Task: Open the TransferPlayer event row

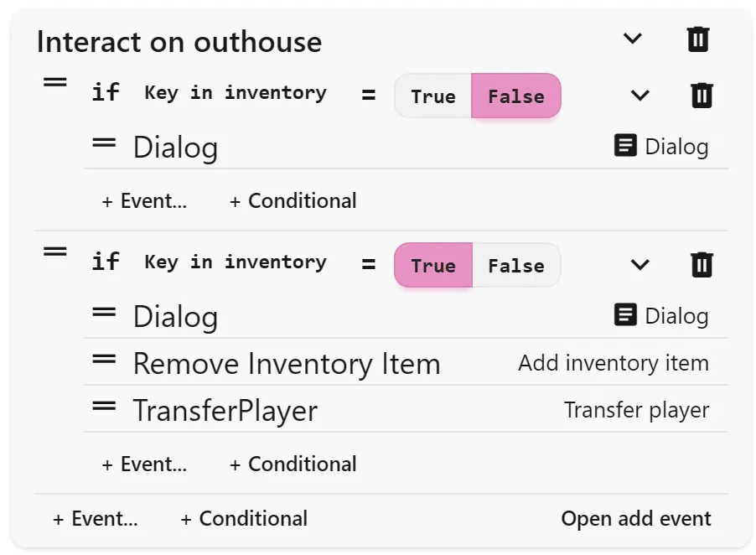Action: click(x=406, y=410)
